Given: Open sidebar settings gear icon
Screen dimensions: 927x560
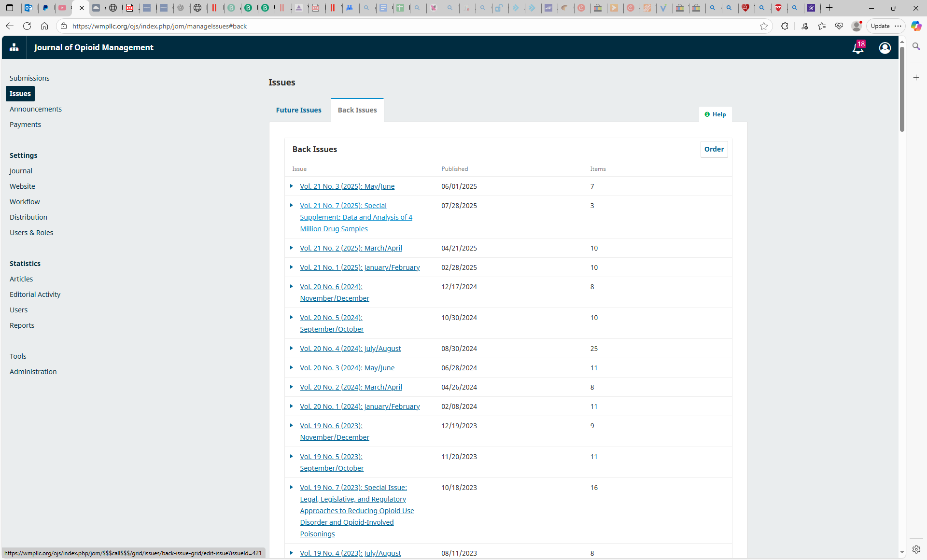Looking at the screenshot, I should (x=916, y=549).
